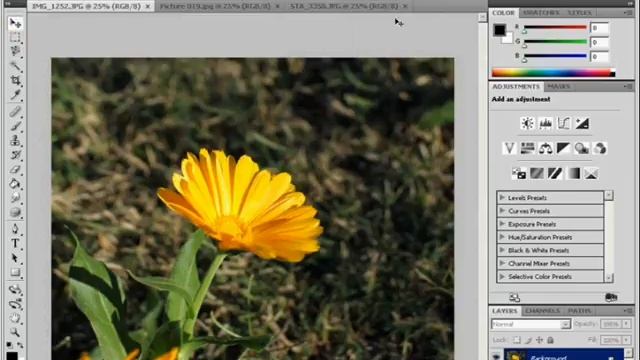The image size is (640, 360).
Task: Add a Color Balance adjustment
Action: pyautogui.click(x=545, y=148)
